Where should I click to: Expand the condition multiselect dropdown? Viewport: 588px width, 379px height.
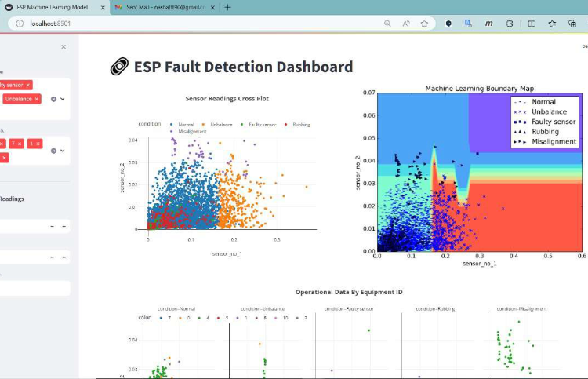(x=63, y=99)
